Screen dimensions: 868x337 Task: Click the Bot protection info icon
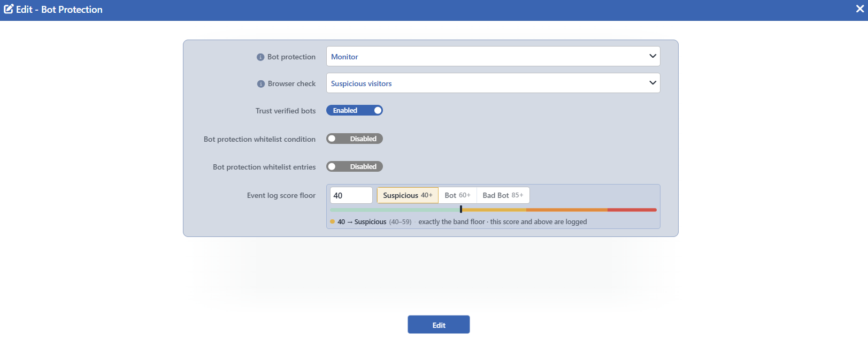coord(260,57)
